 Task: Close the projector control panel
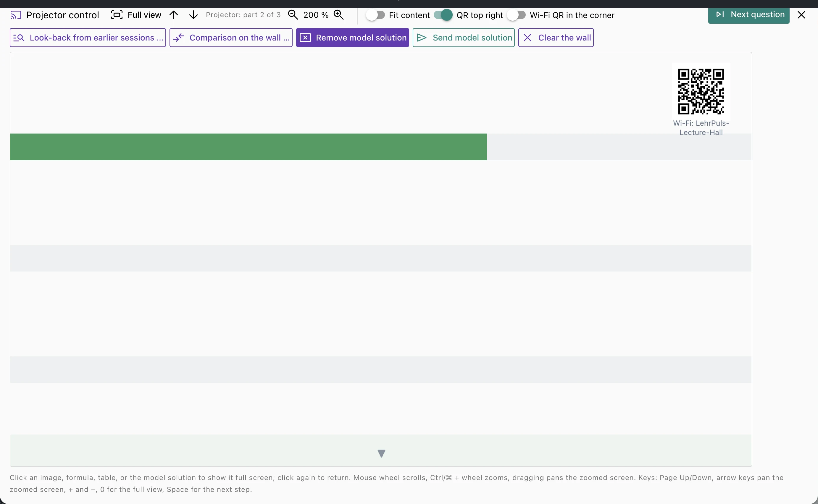[801, 15]
